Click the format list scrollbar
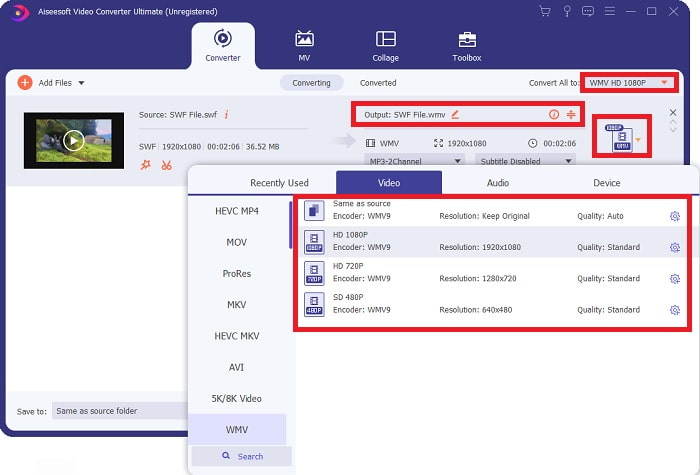The image size is (700, 475). point(291,225)
